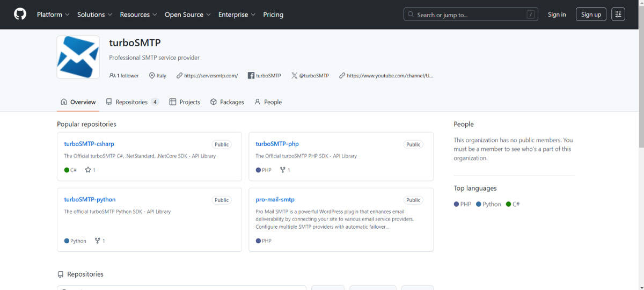
Task: Click the Sign up button
Action: click(x=591, y=15)
